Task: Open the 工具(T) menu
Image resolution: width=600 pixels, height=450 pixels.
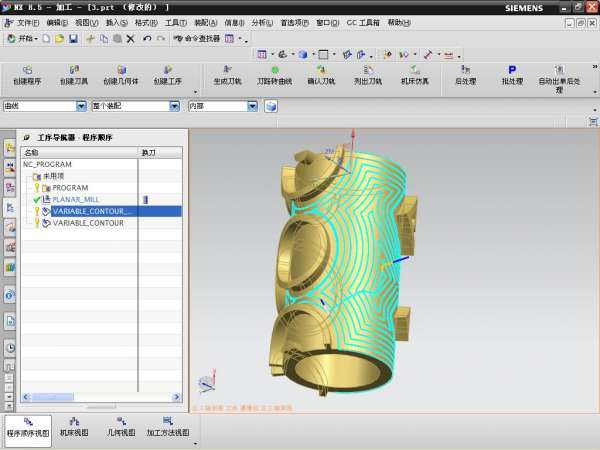Action: [x=176, y=23]
